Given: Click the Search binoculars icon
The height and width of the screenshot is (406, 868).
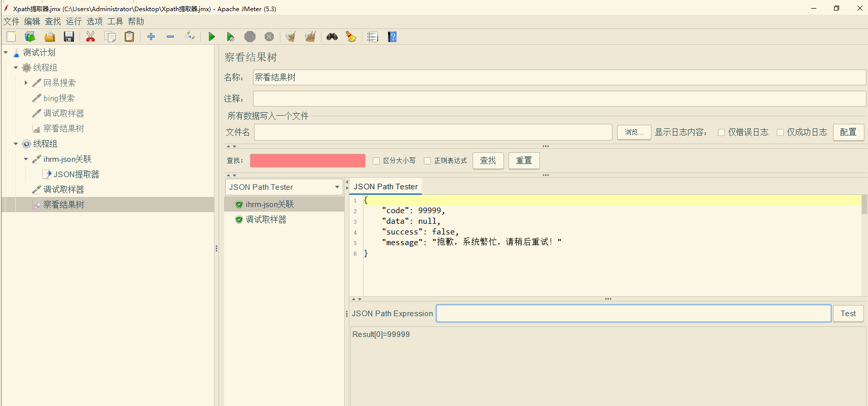Looking at the screenshot, I should 332,37.
